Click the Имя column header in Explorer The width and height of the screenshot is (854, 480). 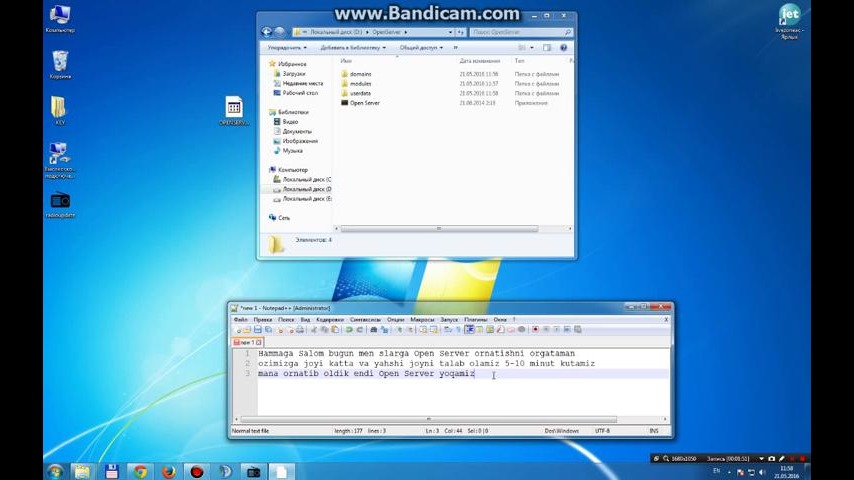click(346, 61)
